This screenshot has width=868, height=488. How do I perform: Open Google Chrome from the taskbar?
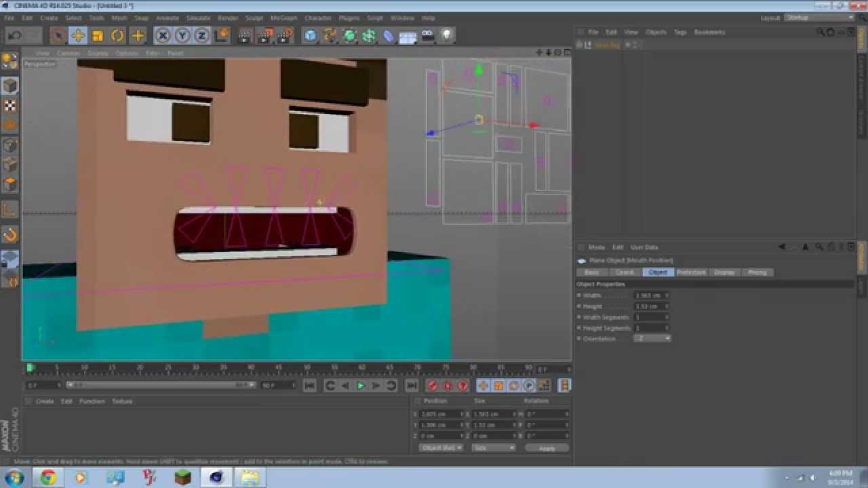(x=48, y=478)
